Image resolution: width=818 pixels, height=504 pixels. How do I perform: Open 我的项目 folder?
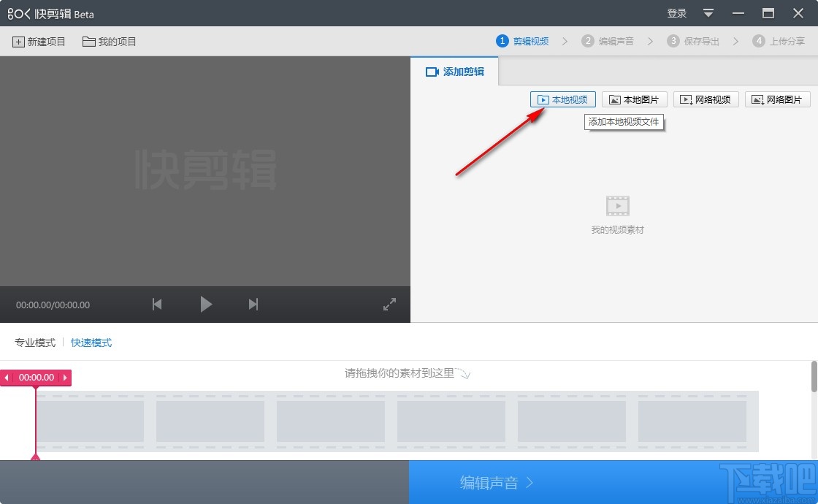click(x=109, y=42)
